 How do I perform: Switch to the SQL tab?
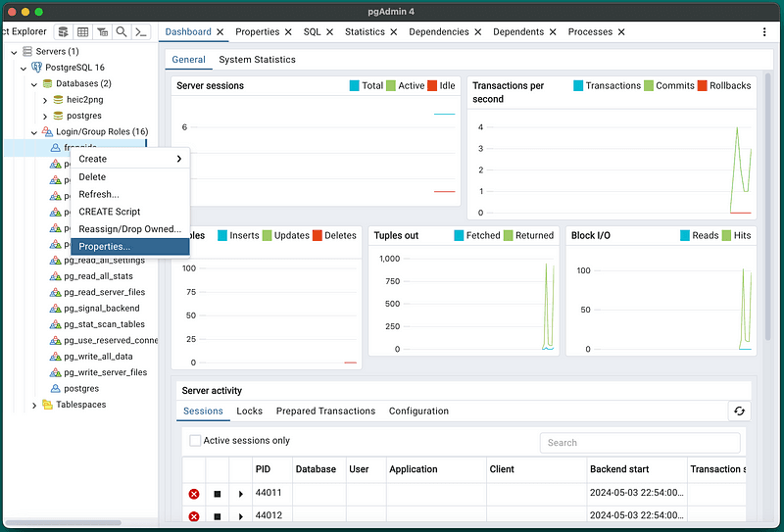[x=312, y=32]
